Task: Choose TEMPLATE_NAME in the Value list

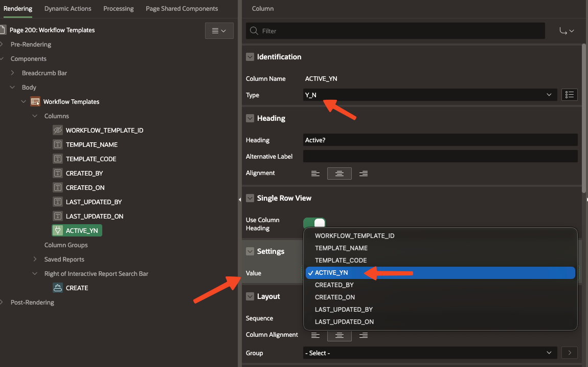Action: (x=440, y=248)
